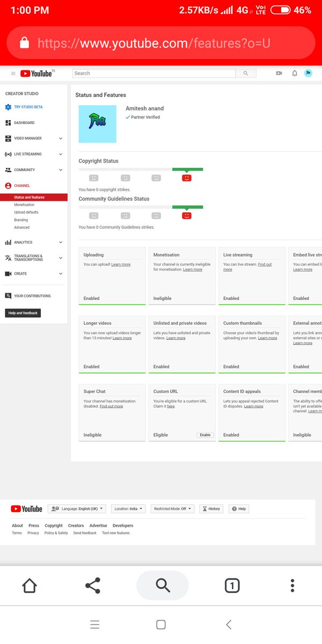
Task: Click the Analytics bar chart icon
Action: [x=8, y=243]
